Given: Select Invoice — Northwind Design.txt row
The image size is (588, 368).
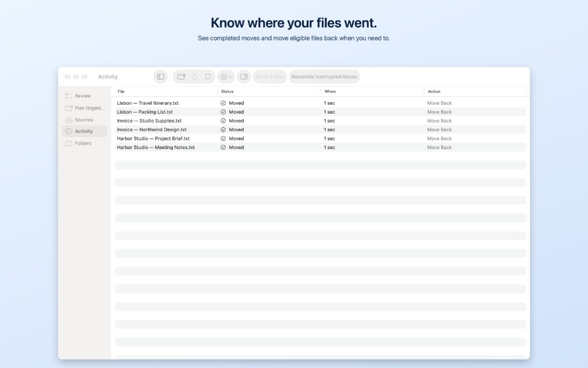Looking at the screenshot, I should [320, 129].
